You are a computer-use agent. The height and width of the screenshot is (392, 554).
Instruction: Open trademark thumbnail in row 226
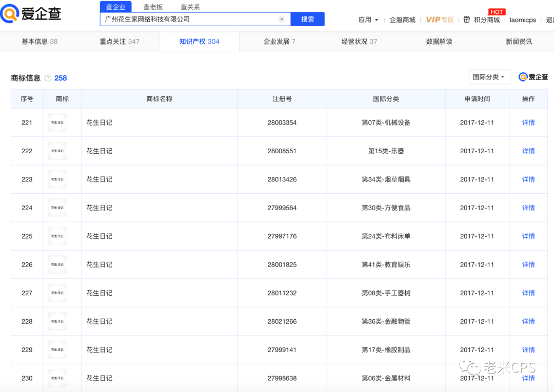coord(57,264)
